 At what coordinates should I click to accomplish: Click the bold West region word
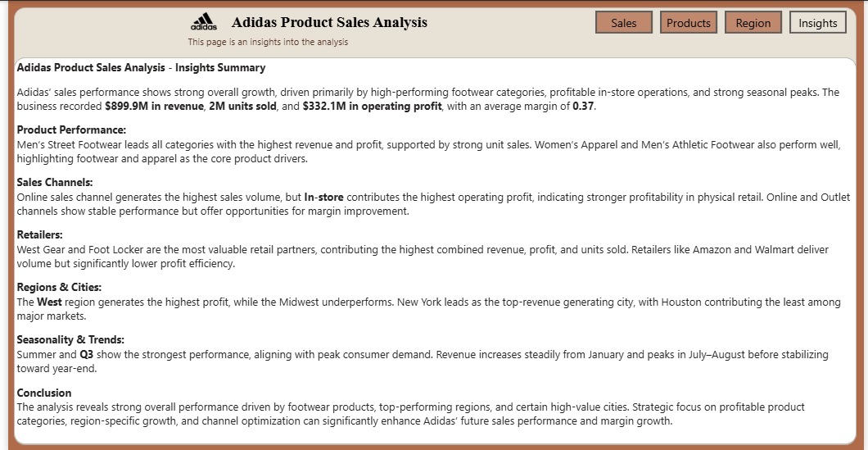(x=50, y=302)
